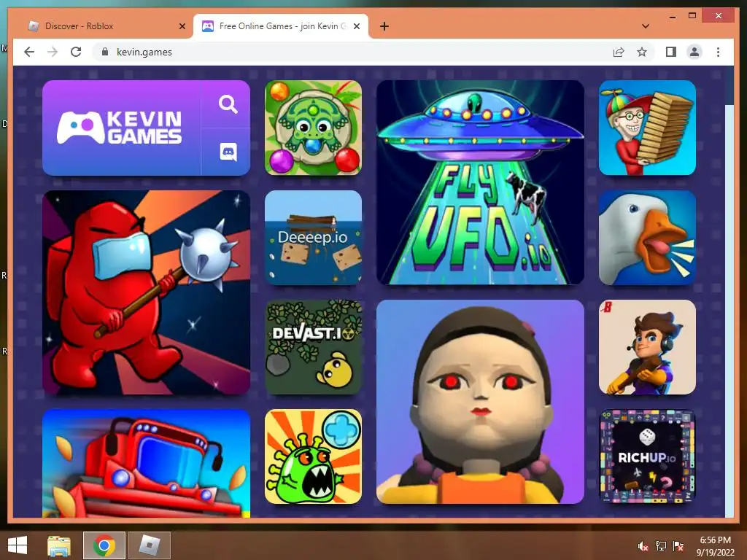The width and height of the screenshot is (747, 560).
Task: Open the Fly UFO.io game
Action: click(x=480, y=182)
